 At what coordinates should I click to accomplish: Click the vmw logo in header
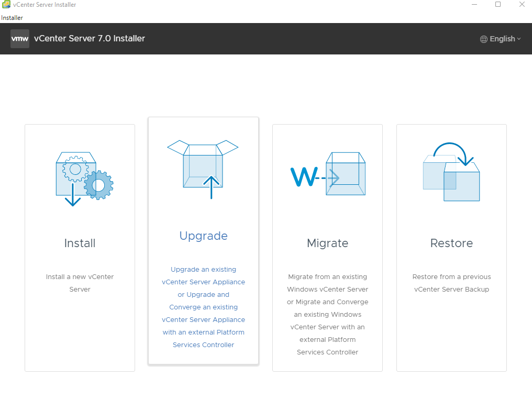[x=20, y=39]
